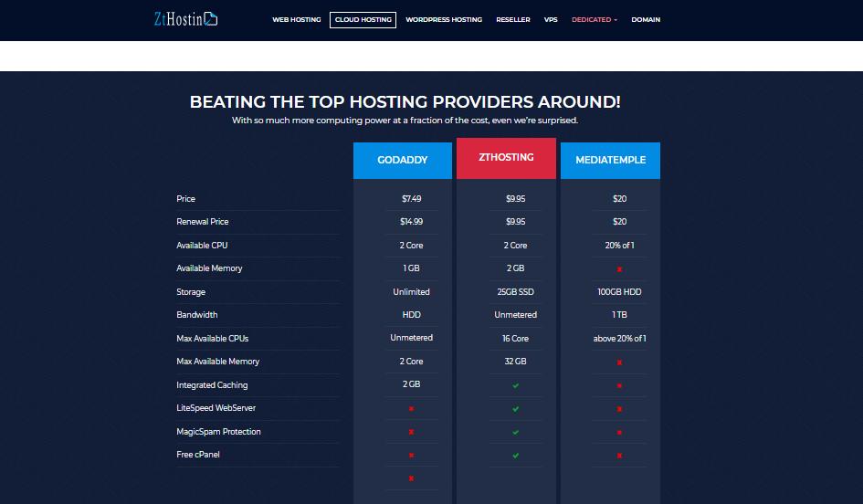Click ZTHosting "25GB SSD" storage value
The width and height of the screenshot is (863, 504).
point(516,292)
